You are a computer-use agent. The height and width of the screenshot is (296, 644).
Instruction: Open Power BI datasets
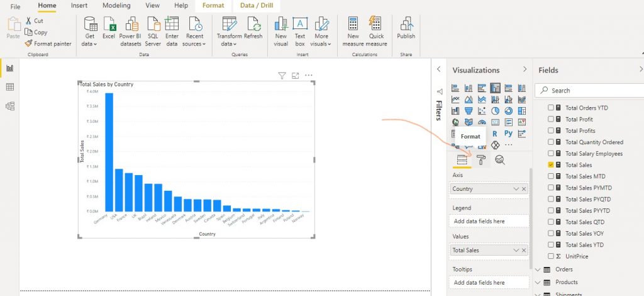131,31
